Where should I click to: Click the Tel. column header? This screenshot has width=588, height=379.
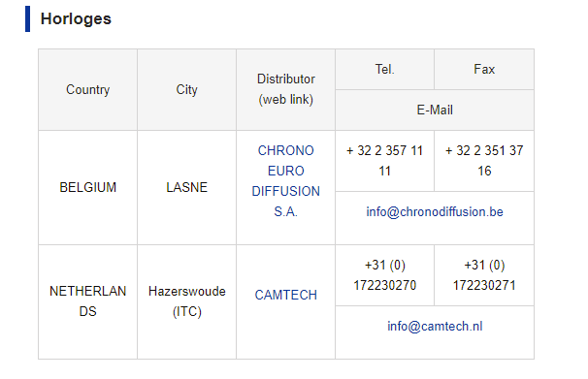(385, 69)
